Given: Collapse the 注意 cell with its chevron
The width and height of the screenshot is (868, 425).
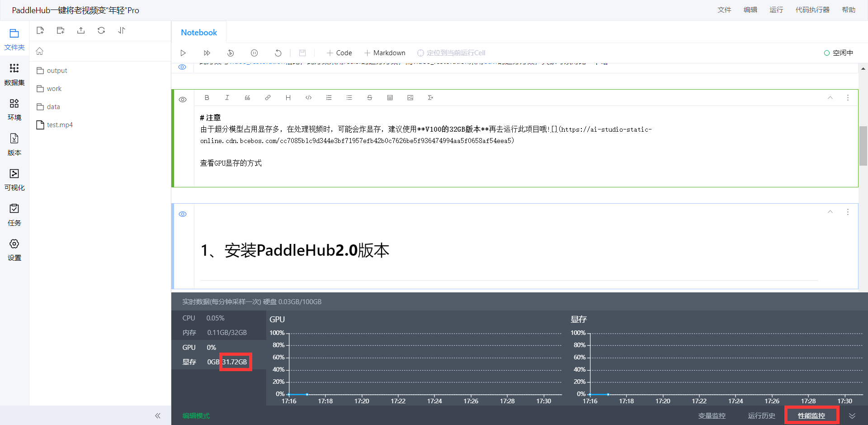Looking at the screenshot, I should pos(830,97).
